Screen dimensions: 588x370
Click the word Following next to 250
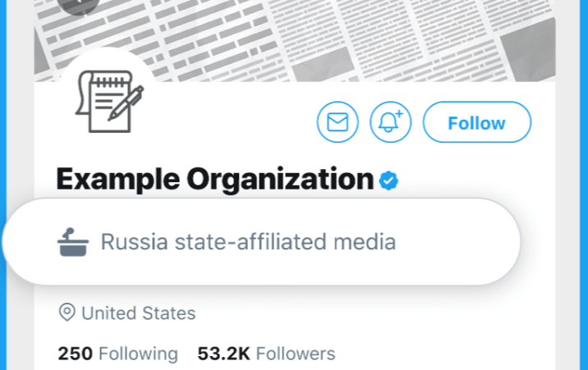[x=138, y=354]
